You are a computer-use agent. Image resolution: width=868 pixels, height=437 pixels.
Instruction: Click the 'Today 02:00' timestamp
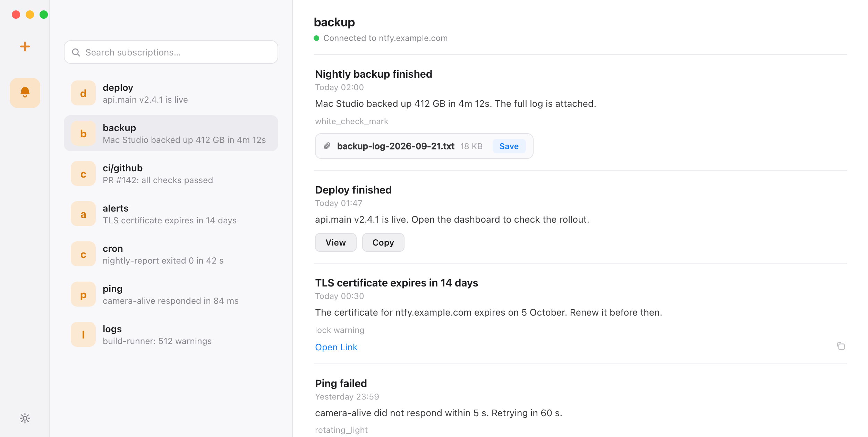(339, 87)
